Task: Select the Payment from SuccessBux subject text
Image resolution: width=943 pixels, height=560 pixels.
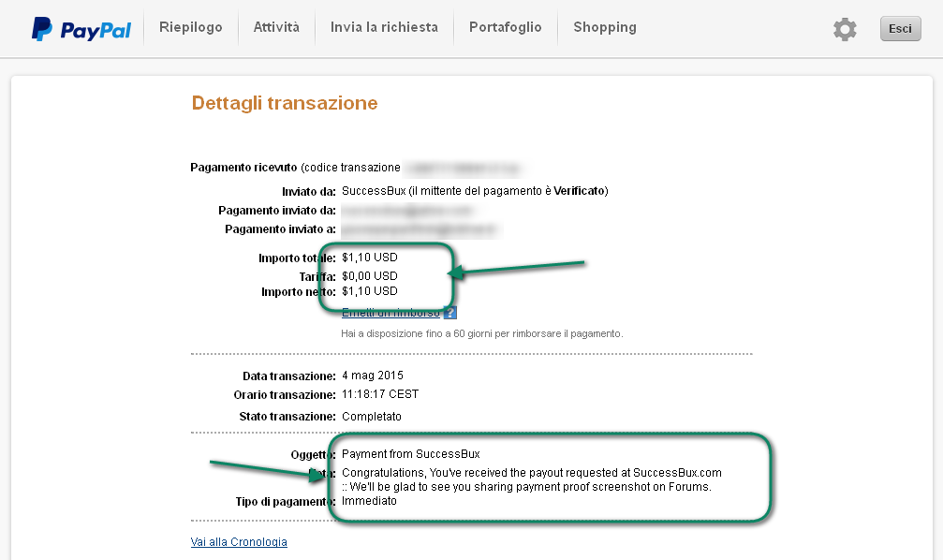Action: pos(411,454)
